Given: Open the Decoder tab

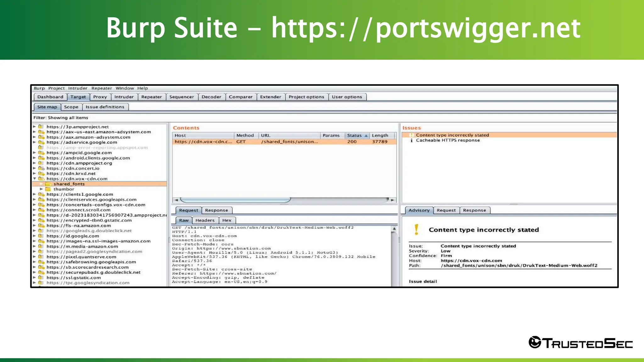Looking at the screenshot, I should 211,97.
